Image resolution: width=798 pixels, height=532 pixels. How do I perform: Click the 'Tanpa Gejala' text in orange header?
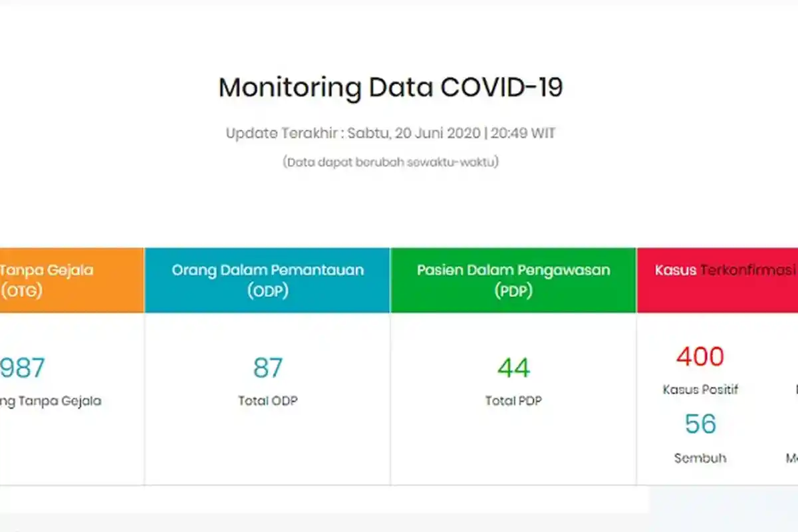tap(47, 270)
